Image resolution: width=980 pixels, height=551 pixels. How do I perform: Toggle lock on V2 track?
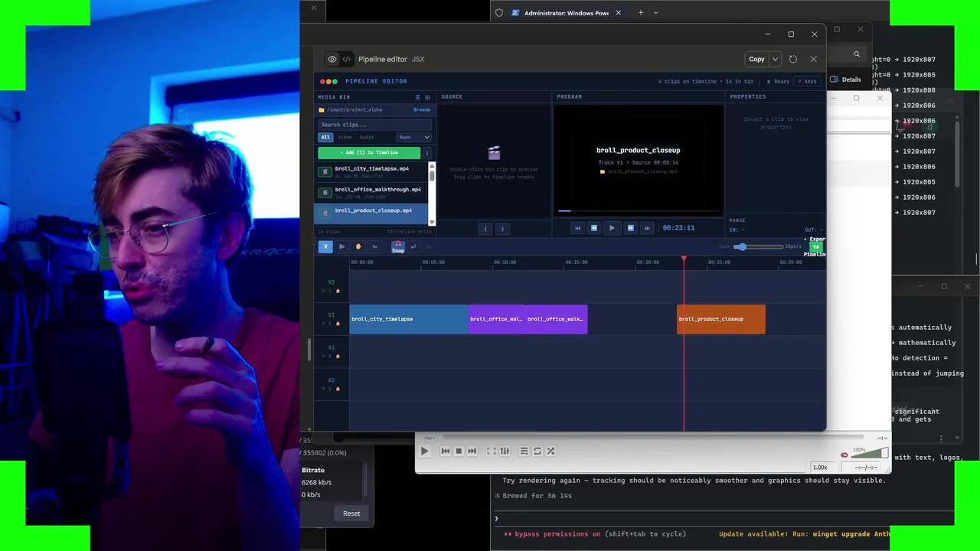(338, 291)
